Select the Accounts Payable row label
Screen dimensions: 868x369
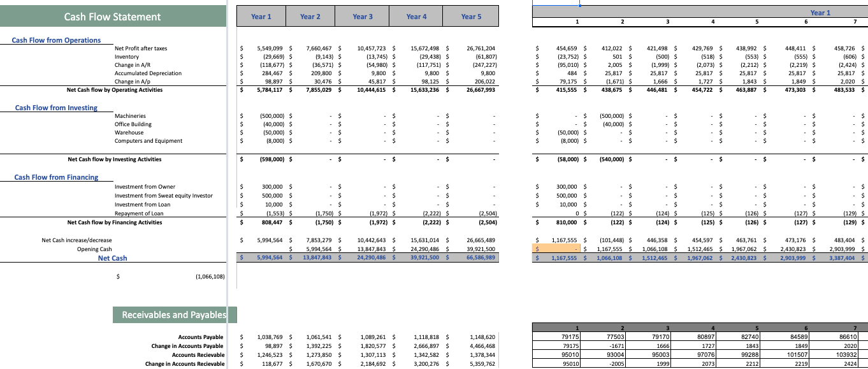[201, 336]
